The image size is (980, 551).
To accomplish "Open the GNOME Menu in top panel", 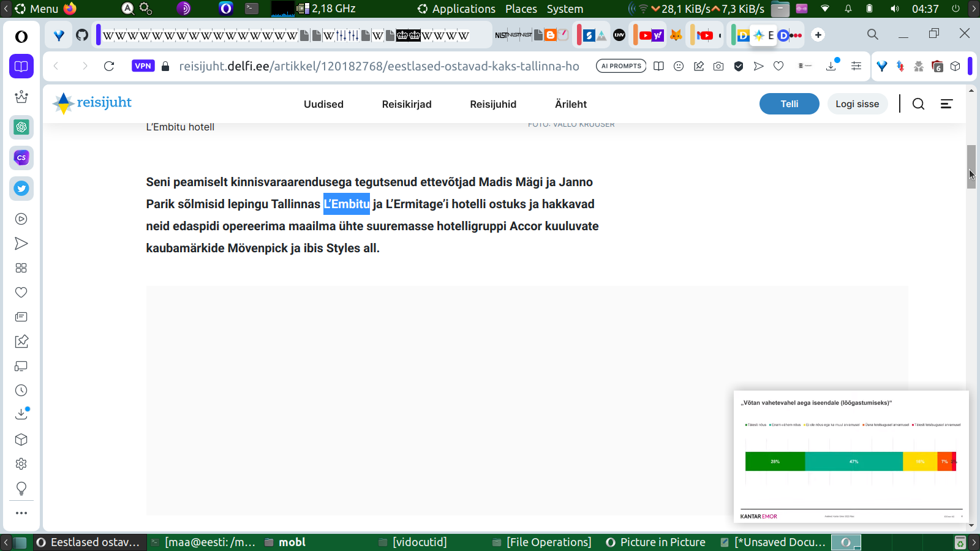I will click(37, 9).
